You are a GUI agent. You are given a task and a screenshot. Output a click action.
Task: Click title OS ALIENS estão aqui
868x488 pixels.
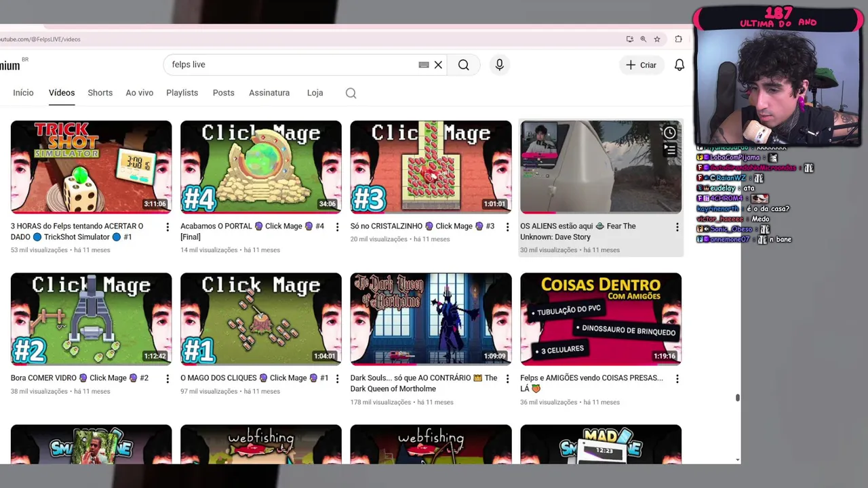pyautogui.click(x=578, y=231)
